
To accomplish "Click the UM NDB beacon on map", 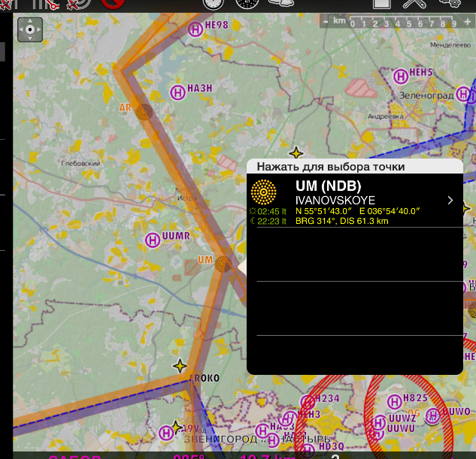I will click(223, 263).
